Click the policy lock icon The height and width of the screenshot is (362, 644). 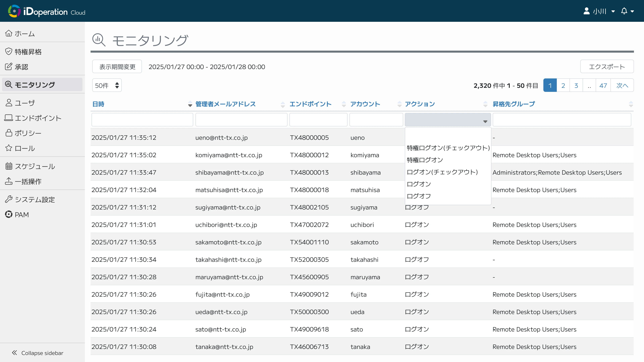pyautogui.click(x=9, y=133)
